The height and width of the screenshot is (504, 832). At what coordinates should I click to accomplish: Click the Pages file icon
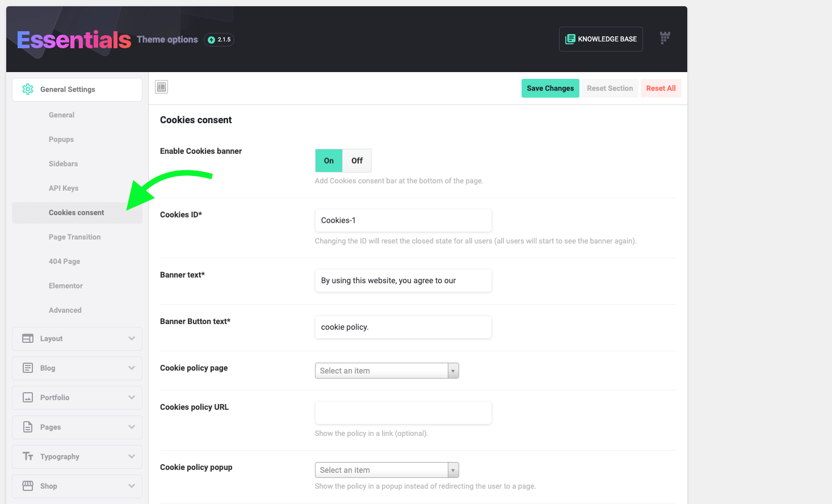coord(28,427)
